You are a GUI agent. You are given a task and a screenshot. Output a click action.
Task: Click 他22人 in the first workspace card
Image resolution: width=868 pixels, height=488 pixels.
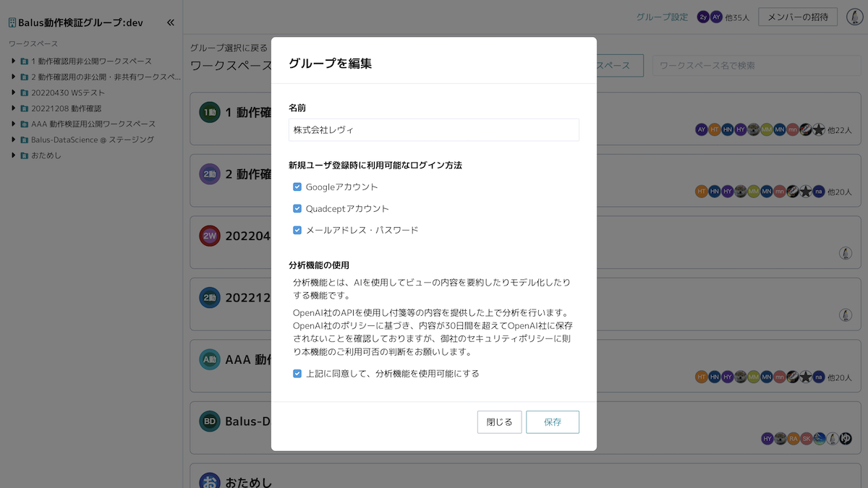[839, 129]
